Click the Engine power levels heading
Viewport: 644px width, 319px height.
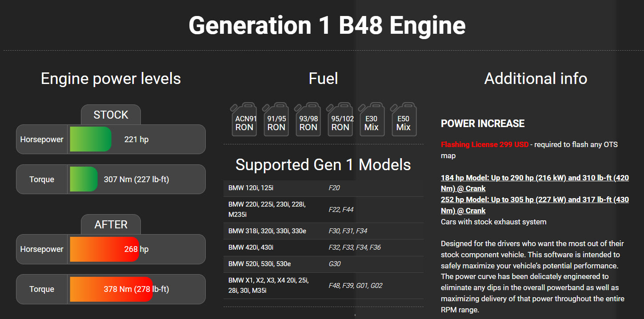tap(111, 79)
